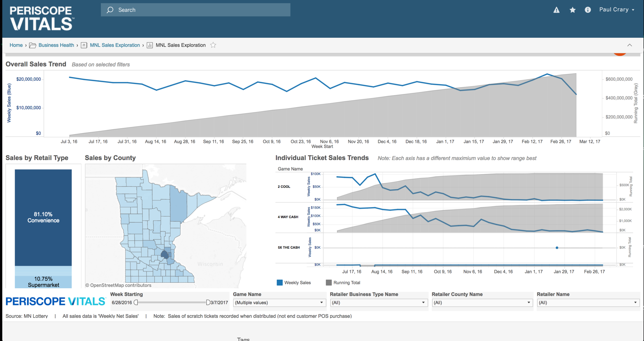Select the Convenience segment in retail type bar
The height and width of the screenshot is (341, 644).
pyautogui.click(x=43, y=217)
